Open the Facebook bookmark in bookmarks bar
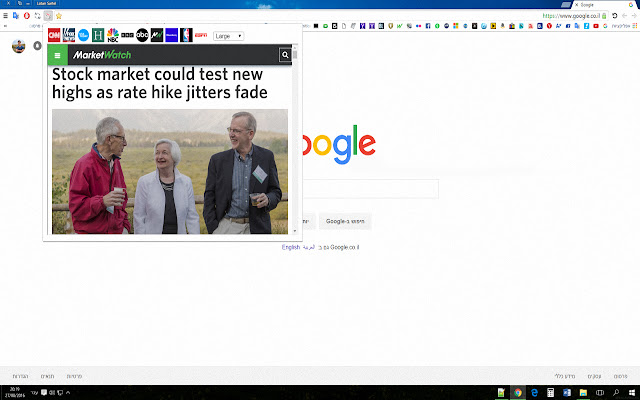 (x=428, y=26)
